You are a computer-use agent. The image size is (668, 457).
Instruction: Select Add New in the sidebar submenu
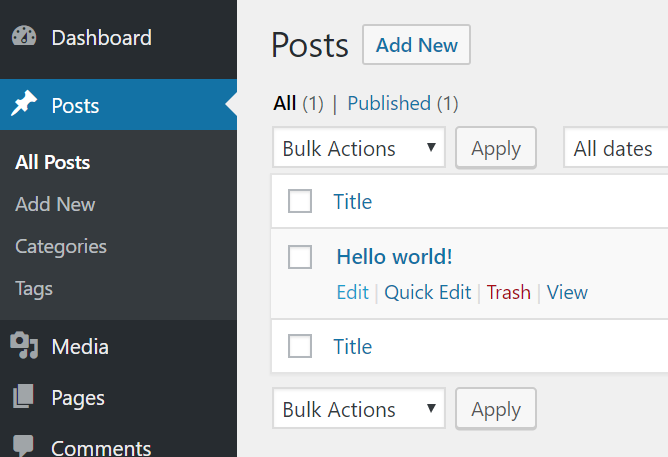click(x=55, y=204)
